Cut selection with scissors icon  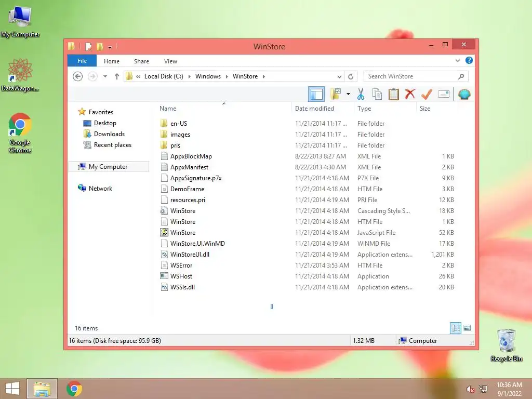(361, 94)
